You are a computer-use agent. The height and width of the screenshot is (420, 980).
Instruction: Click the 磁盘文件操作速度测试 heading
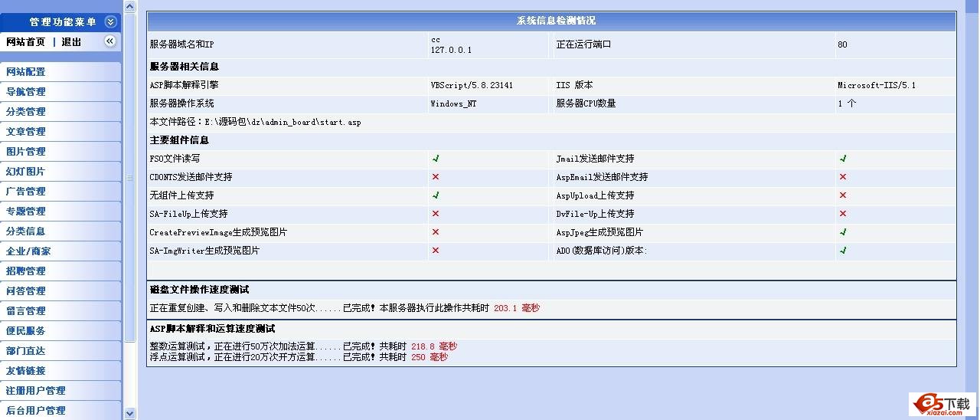click(x=199, y=290)
